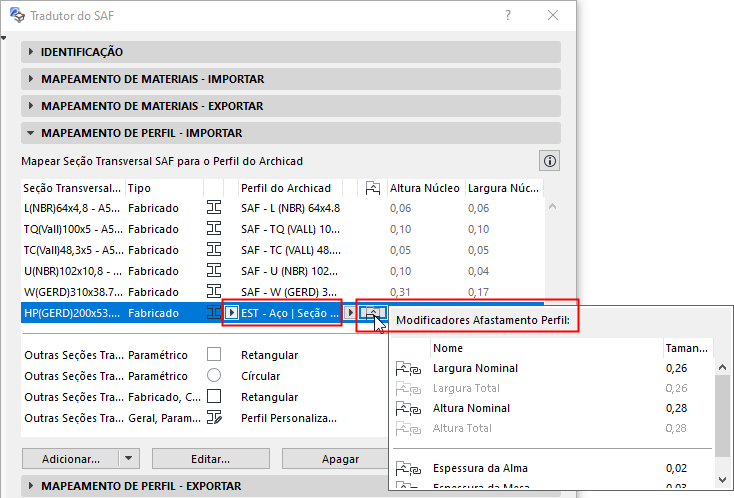Click scroll down arrow in modifiers popup
This screenshot has height=498, width=734.
pyautogui.click(x=722, y=480)
